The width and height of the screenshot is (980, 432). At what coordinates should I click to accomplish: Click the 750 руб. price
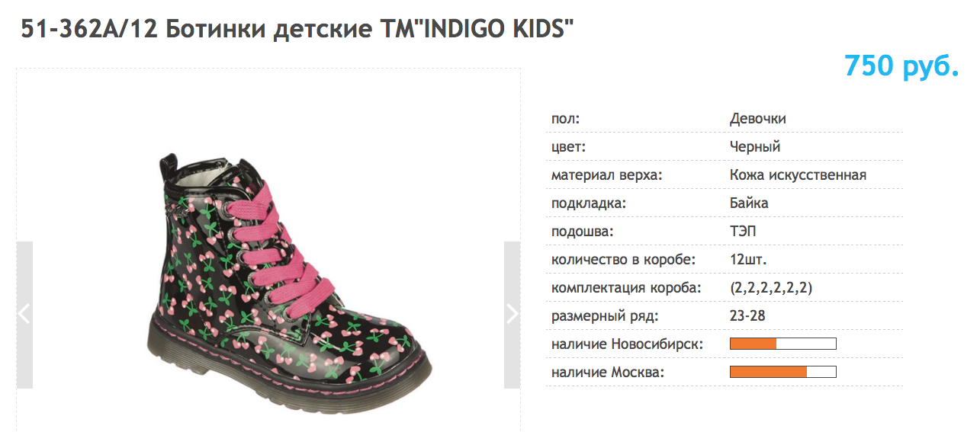tap(901, 66)
